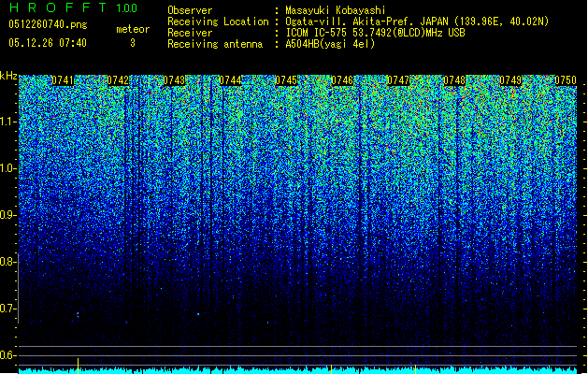Click the 0741 time label
The width and height of the screenshot is (588, 374).
click(63, 80)
